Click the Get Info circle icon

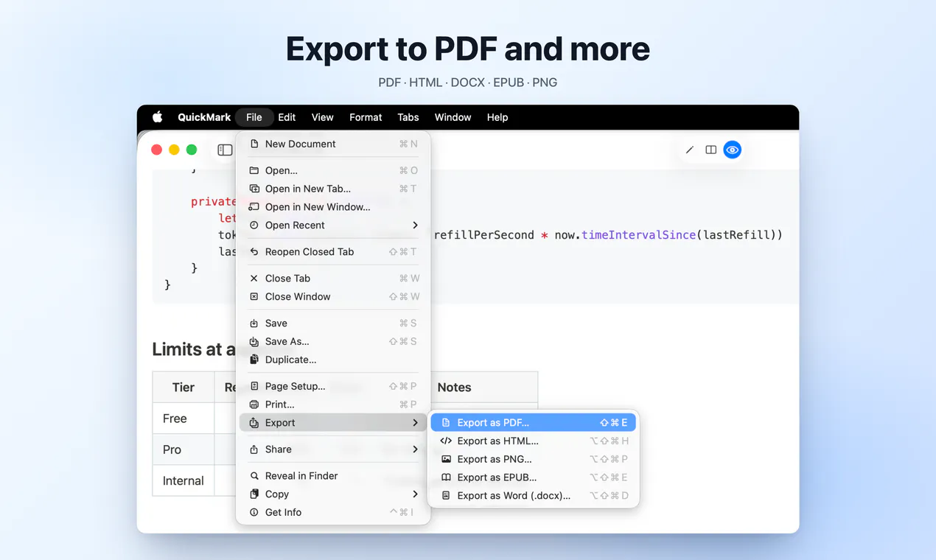[x=254, y=512]
